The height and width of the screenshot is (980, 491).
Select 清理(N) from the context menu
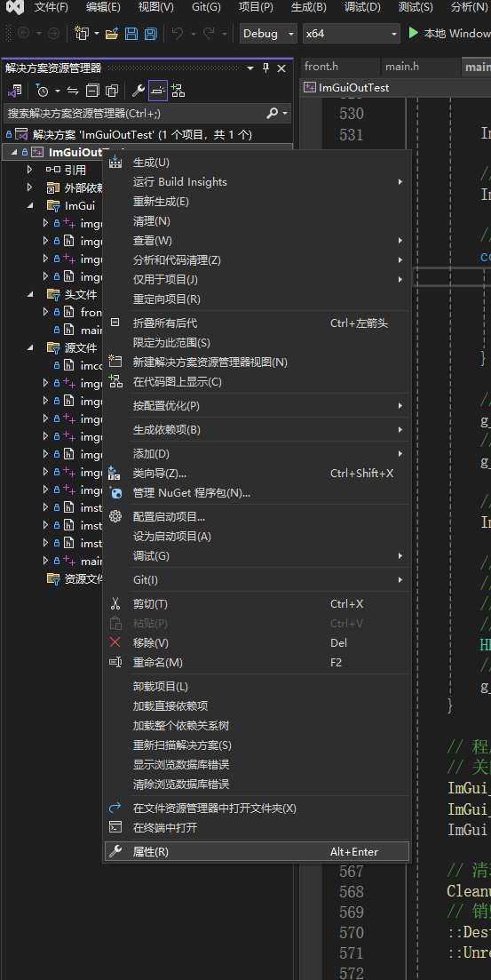pos(257,220)
